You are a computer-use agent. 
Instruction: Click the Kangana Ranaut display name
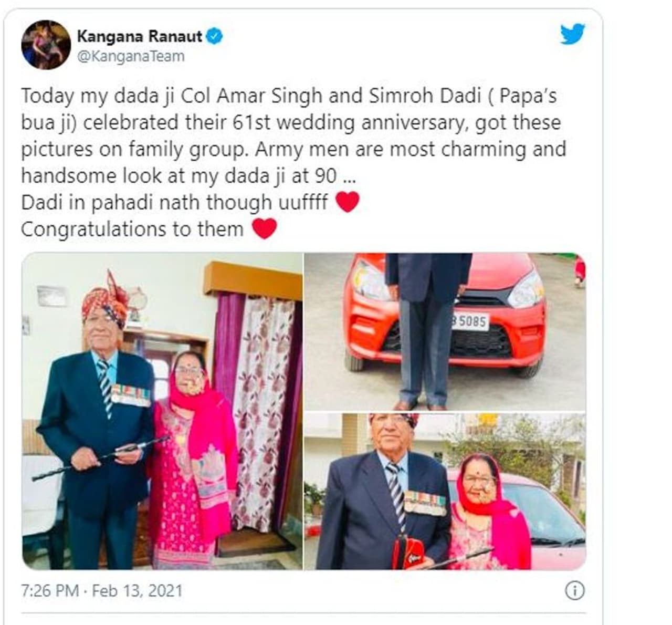click(x=139, y=36)
